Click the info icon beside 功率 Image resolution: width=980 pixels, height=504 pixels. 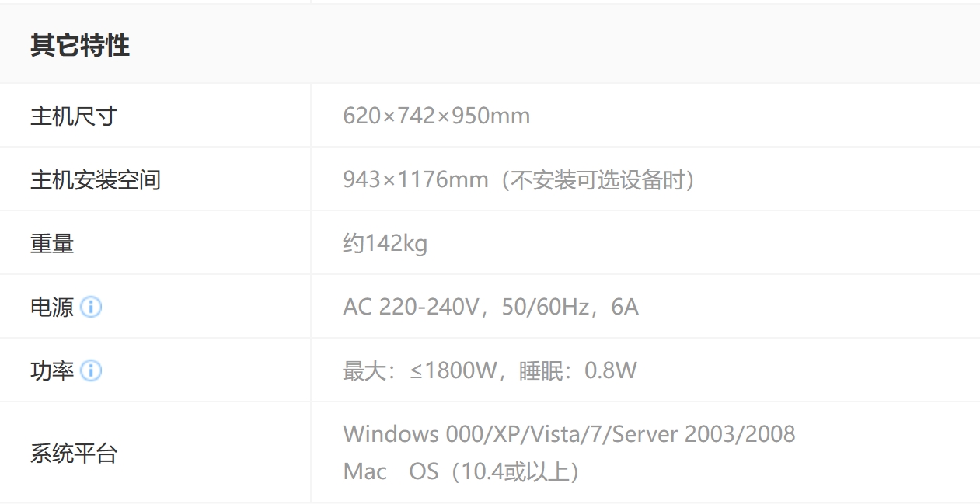[x=91, y=371]
